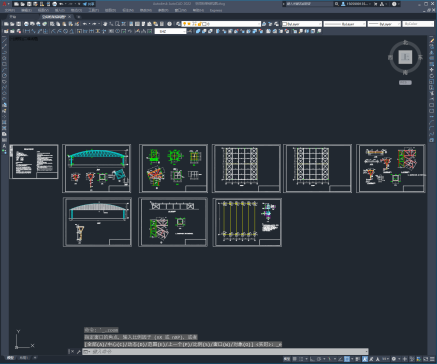Close the current drawing file tab
Viewport: 437px width, 364px height.
tap(70, 17)
